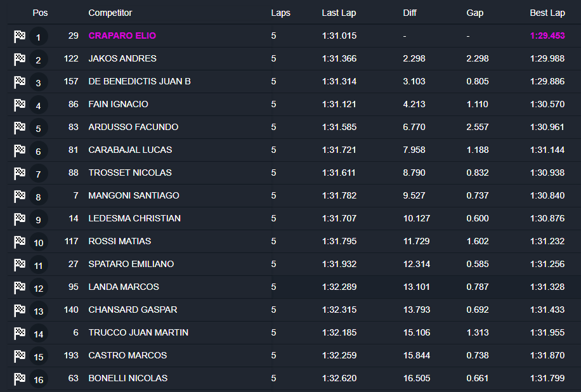Image resolution: width=581 pixels, height=392 pixels.
Task: Click the checkered flag icon beside CRAPARO ELIO
Action: (x=20, y=36)
